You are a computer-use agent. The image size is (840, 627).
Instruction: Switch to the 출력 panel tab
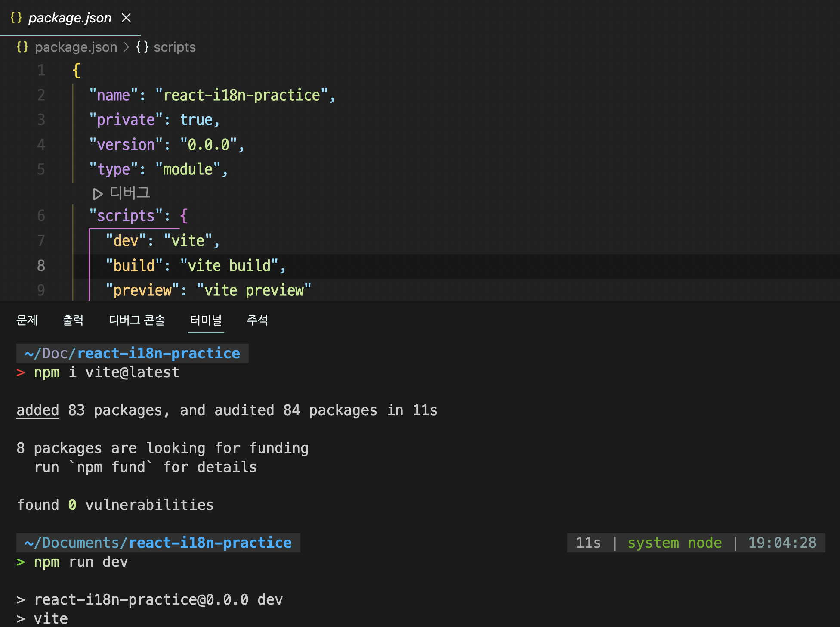[x=73, y=320]
